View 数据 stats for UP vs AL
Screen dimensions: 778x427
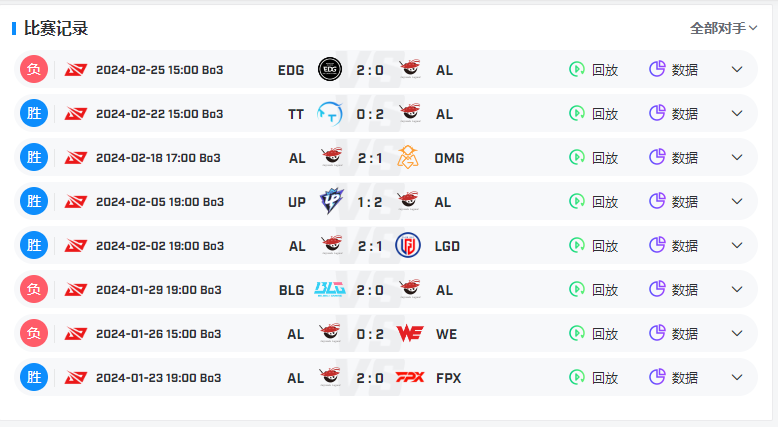[x=674, y=201]
